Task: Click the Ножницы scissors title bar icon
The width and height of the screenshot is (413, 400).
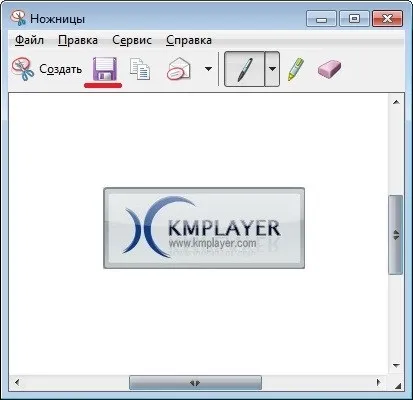Action: click(18, 18)
